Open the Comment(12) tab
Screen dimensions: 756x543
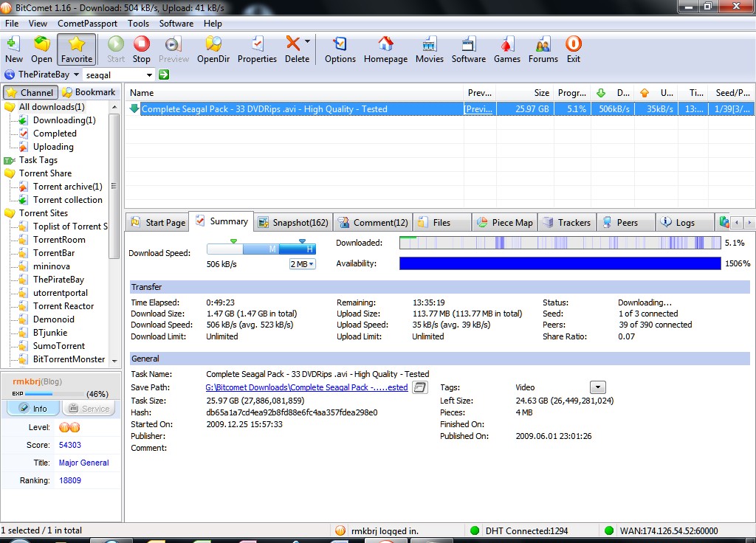pos(373,222)
